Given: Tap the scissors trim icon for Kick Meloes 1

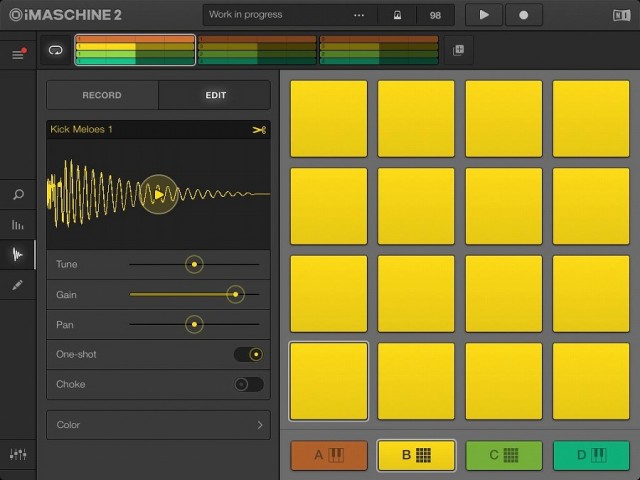Looking at the screenshot, I should point(259,130).
